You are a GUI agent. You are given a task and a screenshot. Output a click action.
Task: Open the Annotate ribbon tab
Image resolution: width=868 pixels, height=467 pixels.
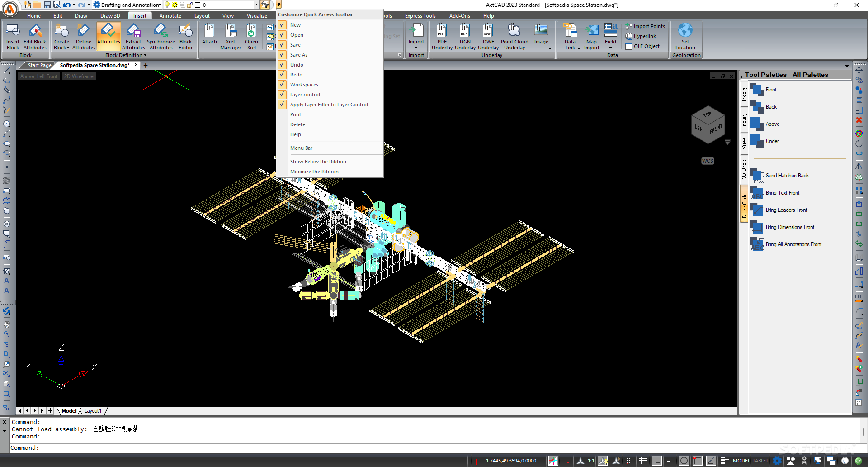[170, 16]
